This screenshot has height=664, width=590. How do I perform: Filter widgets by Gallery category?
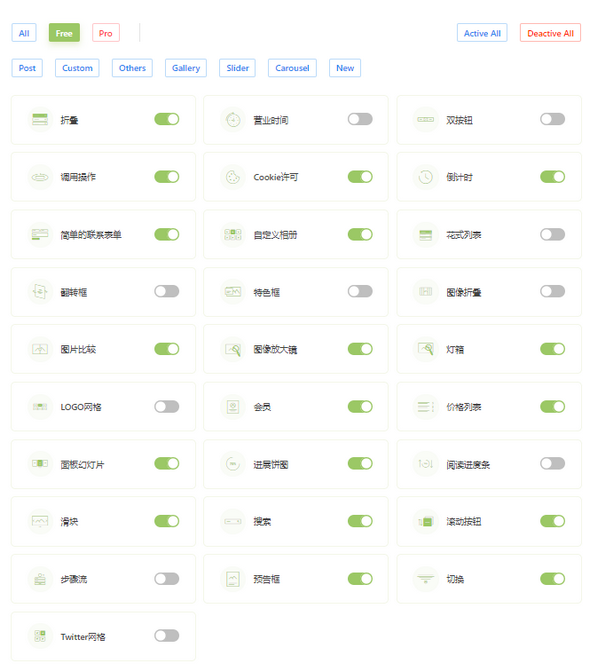(x=186, y=68)
